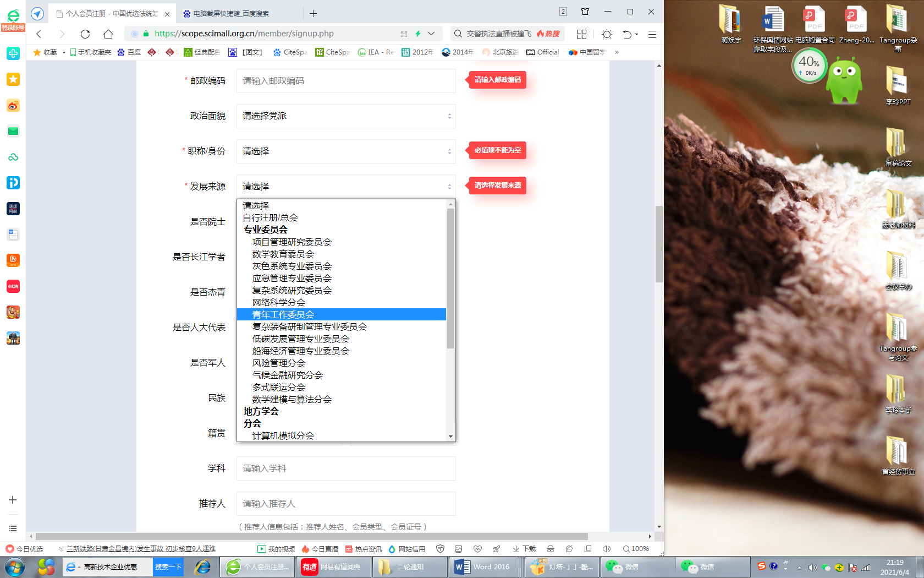The height and width of the screenshot is (578, 924).
Task: Choose 自行注册/总会 option
Action: [x=270, y=218]
